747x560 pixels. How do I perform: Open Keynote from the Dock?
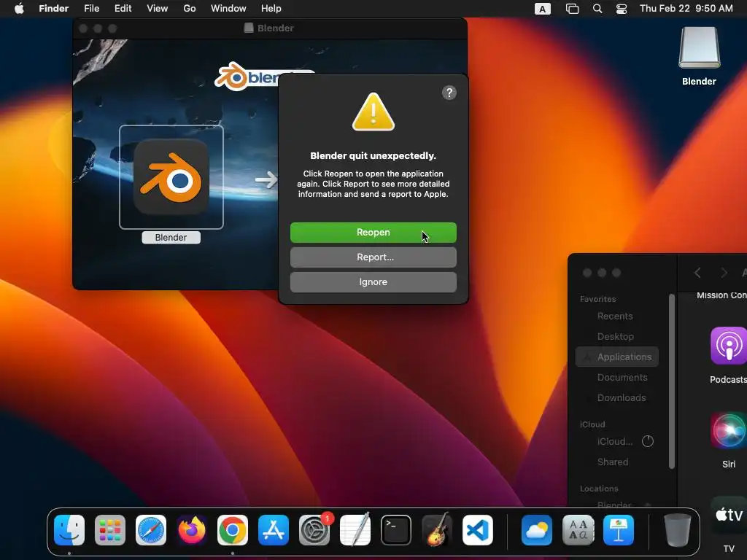click(619, 530)
